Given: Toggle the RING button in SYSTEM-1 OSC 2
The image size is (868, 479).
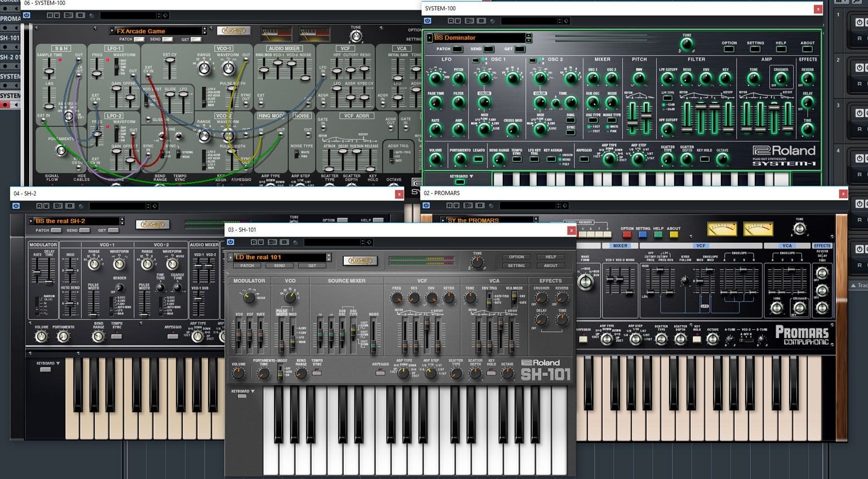Looking at the screenshot, I should coord(570,120).
